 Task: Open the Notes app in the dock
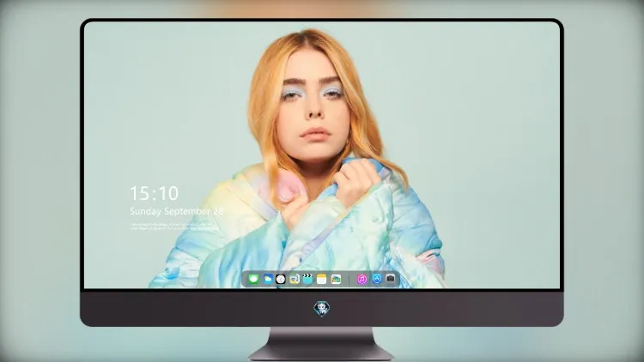click(x=322, y=280)
